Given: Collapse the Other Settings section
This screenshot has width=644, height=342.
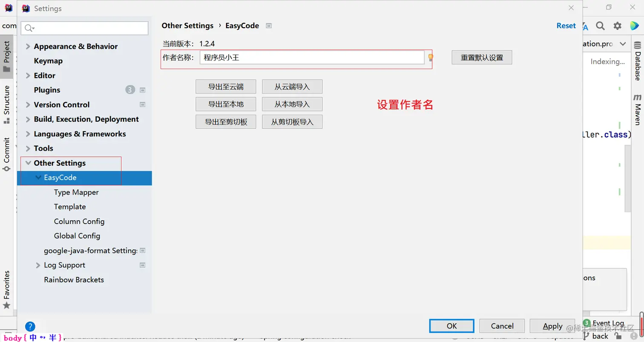Looking at the screenshot, I should click(x=28, y=163).
